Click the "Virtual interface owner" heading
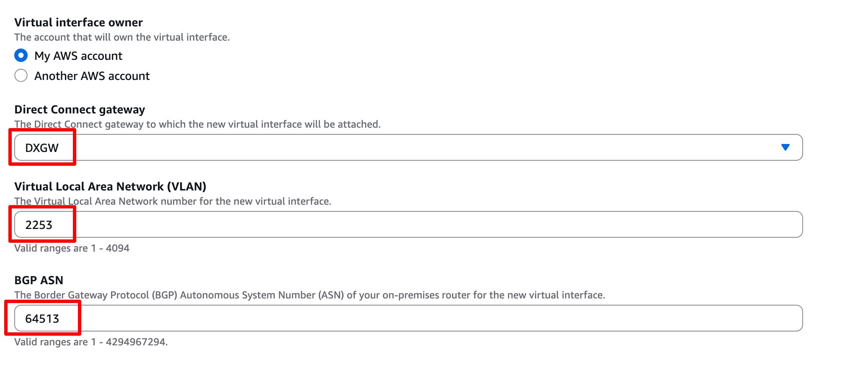This screenshot has width=868, height=365. coord(78,23)
